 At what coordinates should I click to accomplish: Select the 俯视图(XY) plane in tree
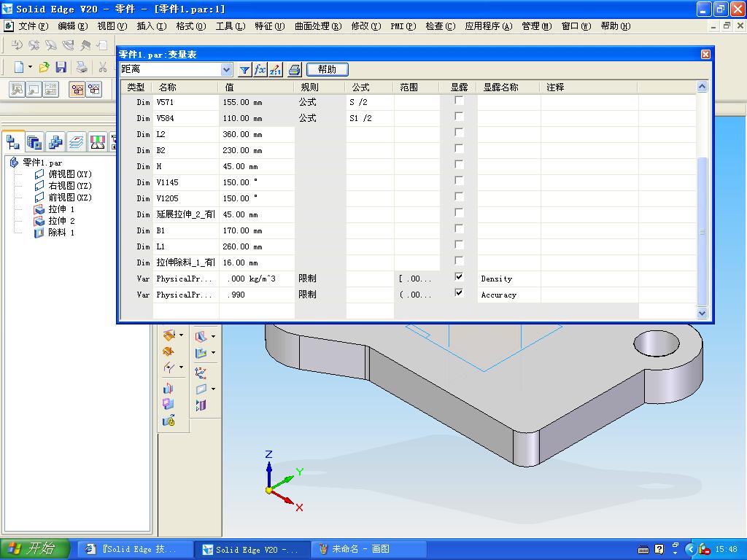click(x=69, y=174)
